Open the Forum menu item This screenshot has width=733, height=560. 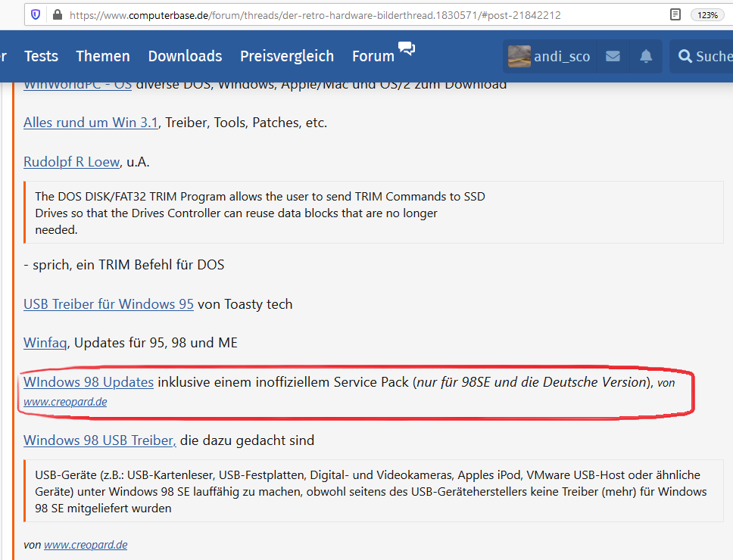pos(373,56)
